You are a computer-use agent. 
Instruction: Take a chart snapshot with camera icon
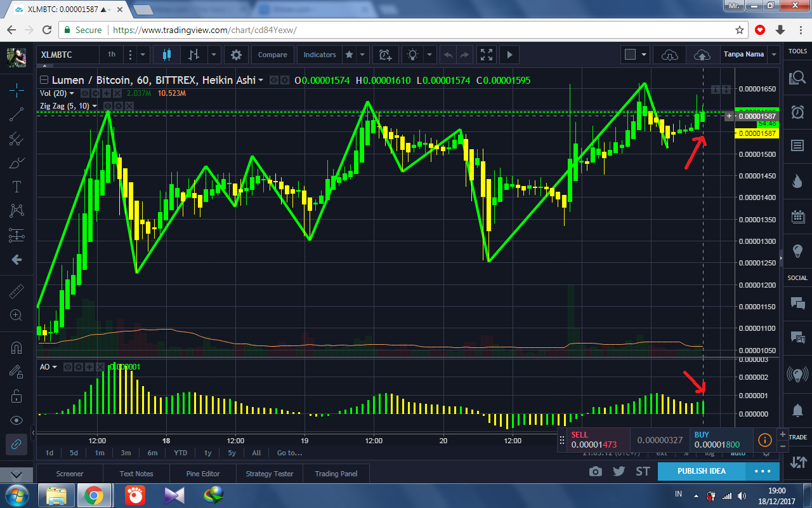point(595,471)
